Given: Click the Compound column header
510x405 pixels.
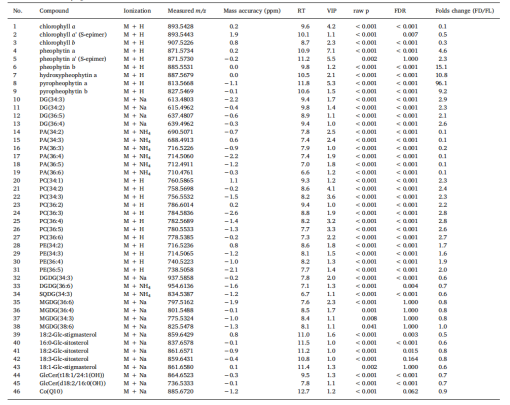Looking at the screenshot, I should [x=54, y=11].
